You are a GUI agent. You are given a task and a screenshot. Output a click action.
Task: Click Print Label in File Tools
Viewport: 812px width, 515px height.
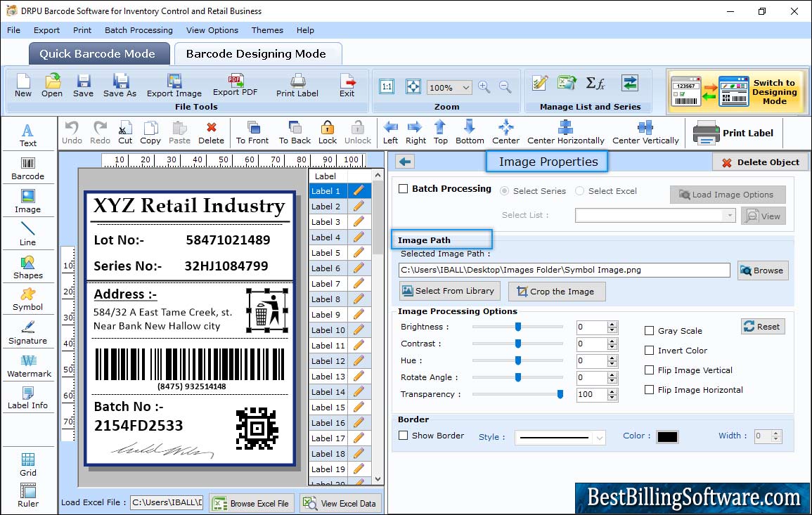pos(297,86)
